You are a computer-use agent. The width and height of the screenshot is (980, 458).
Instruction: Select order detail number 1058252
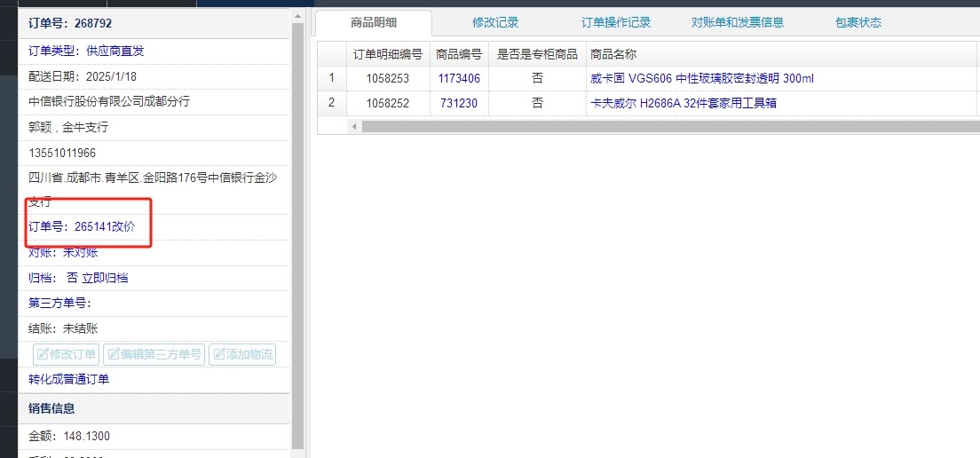coord(388,103)
